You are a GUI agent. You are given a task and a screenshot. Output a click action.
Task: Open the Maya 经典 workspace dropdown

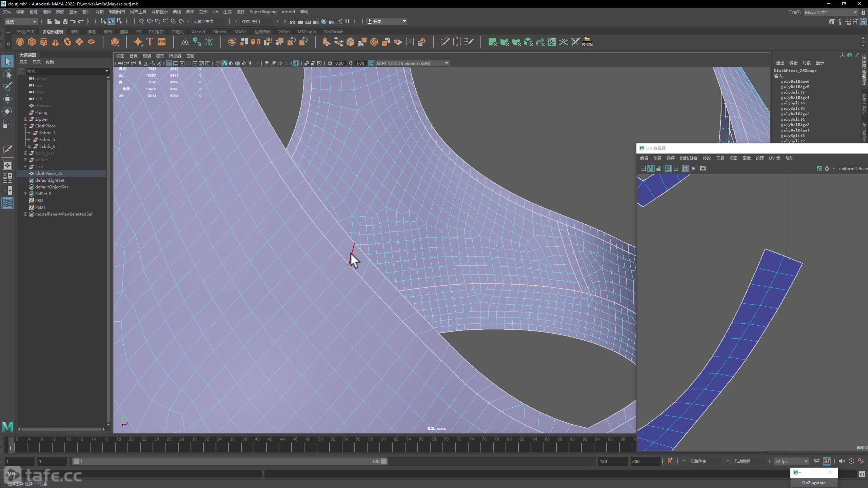coord(831,13)
